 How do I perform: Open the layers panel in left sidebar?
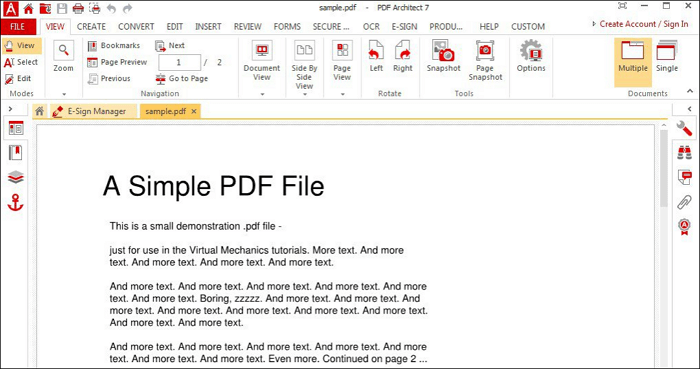click(x=16, y=178)
